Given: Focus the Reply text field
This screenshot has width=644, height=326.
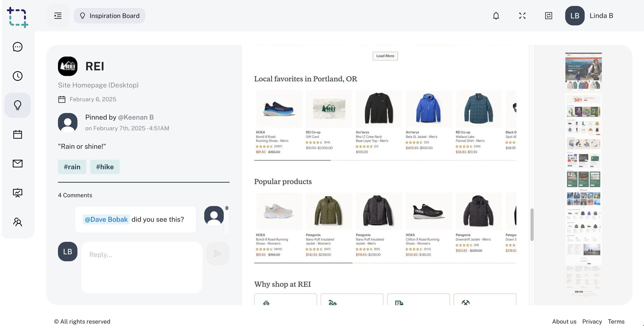Looking at the screenshot, I should (142, 267).
